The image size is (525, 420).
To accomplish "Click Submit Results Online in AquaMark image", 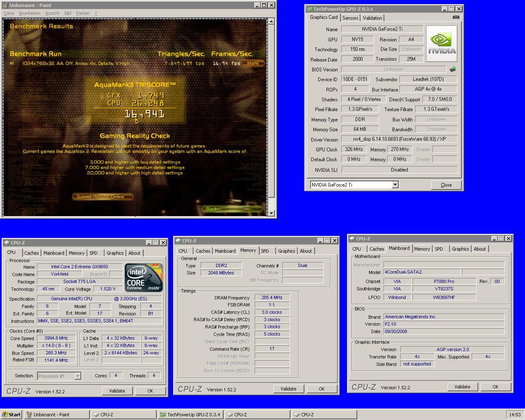I will 103,196.
